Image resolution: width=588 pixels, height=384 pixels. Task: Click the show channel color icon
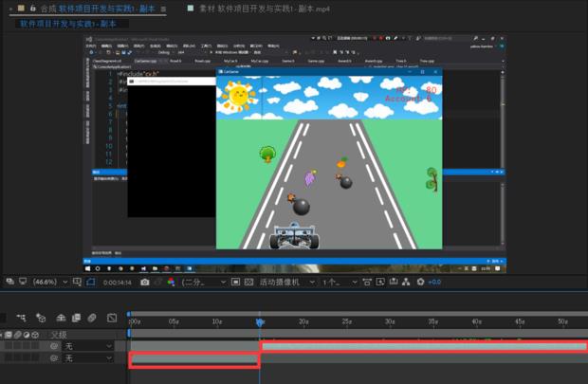pyautogui.click(x=171, y=282)
